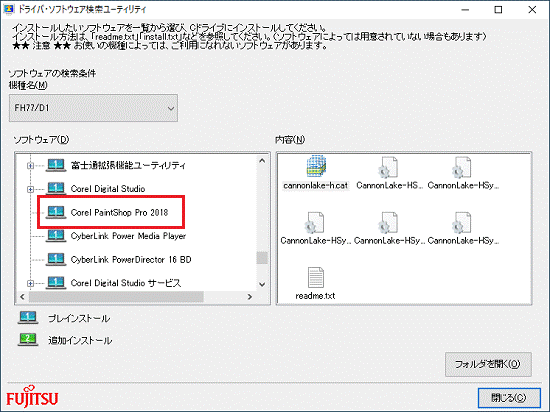This screenshot has height=412, width=550.
Task: Click software list scroll down arrow
Action: [x=262, y=284]
